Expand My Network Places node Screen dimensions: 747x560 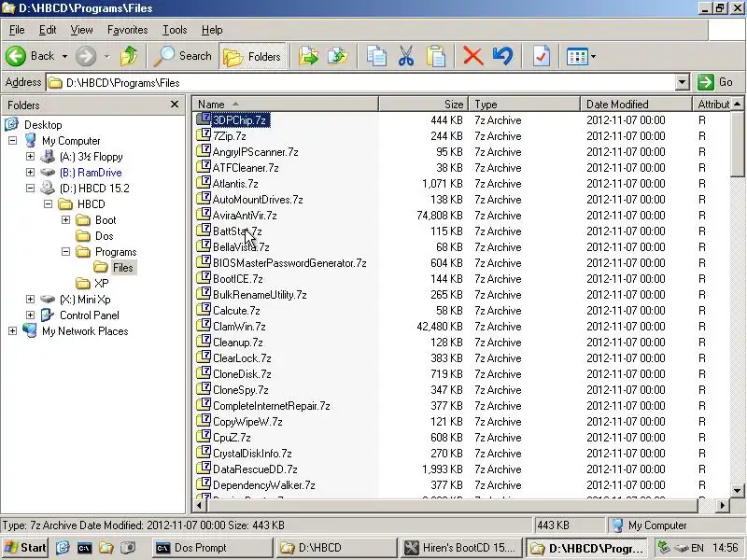[12, 331]
